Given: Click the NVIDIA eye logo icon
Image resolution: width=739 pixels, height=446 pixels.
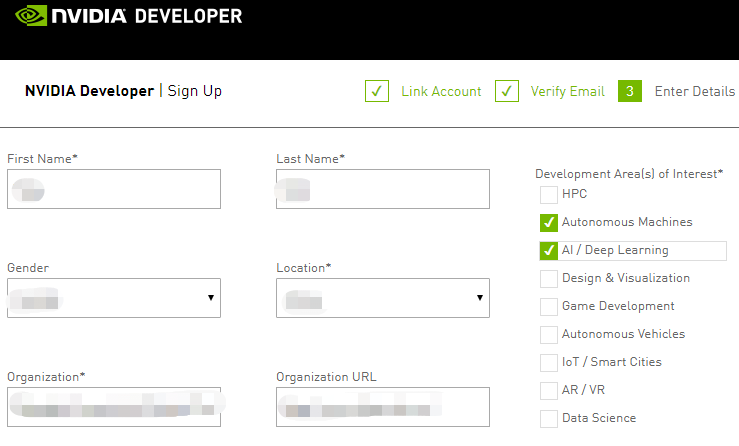Looking at the screenshot, I should 31,16.
